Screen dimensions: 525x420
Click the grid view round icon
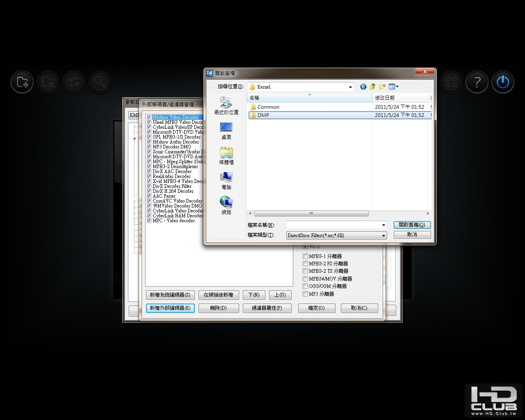pos(451,82)
